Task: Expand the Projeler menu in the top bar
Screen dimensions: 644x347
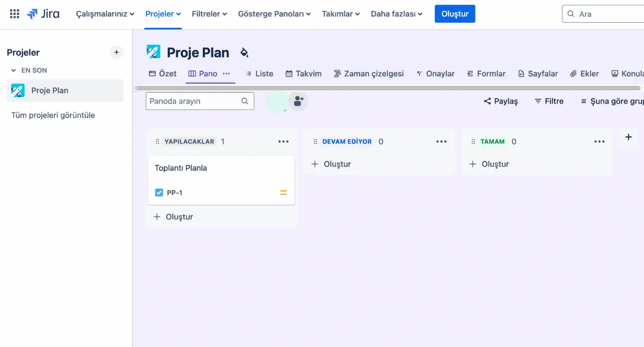Action: coord(162,13)
